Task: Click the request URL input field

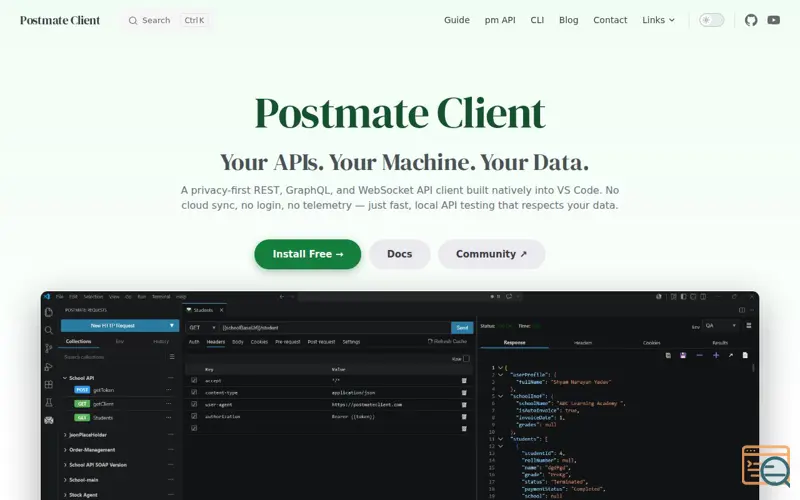Action: (x=335, y=328)
